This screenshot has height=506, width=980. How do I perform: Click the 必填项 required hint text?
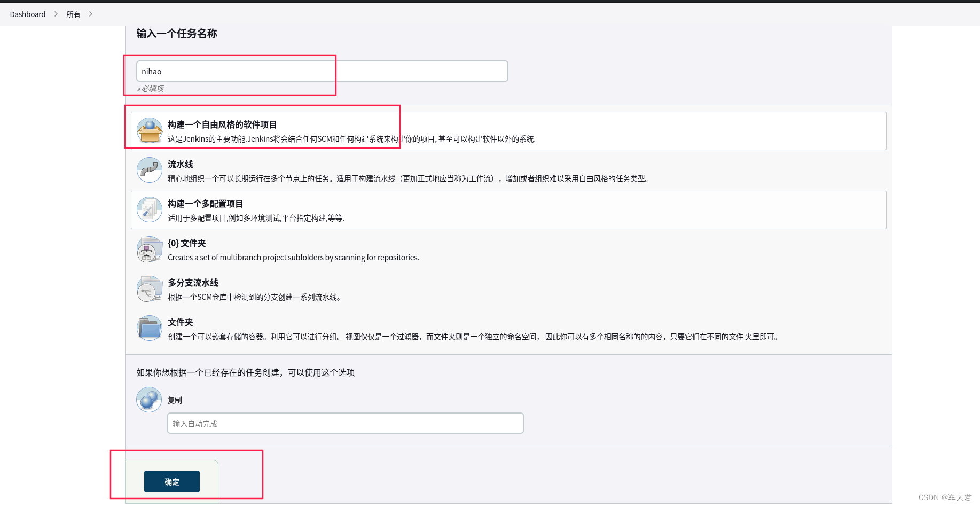(x=151, y=89)
